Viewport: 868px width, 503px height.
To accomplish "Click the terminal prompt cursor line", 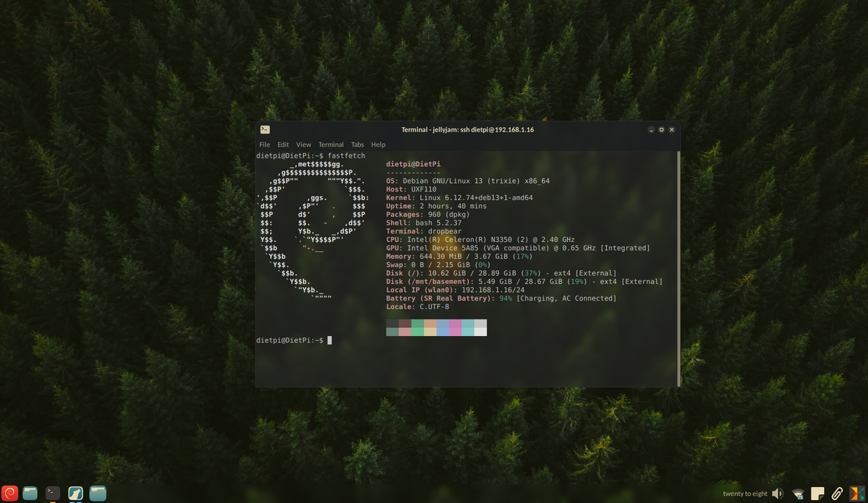I will point(294,340).
